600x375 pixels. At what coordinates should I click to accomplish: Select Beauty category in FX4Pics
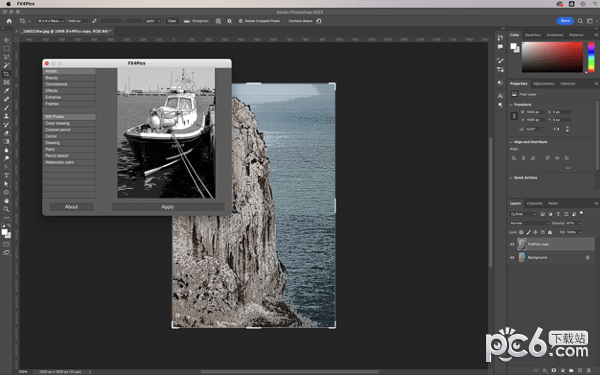[69, 78]
